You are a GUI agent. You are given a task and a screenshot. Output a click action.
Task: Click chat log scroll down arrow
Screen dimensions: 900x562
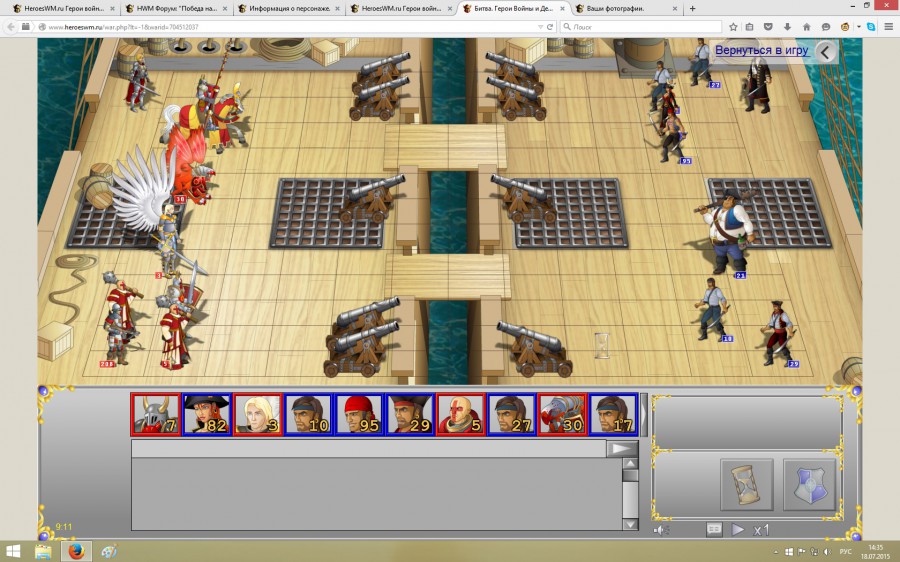click(630, 524)
